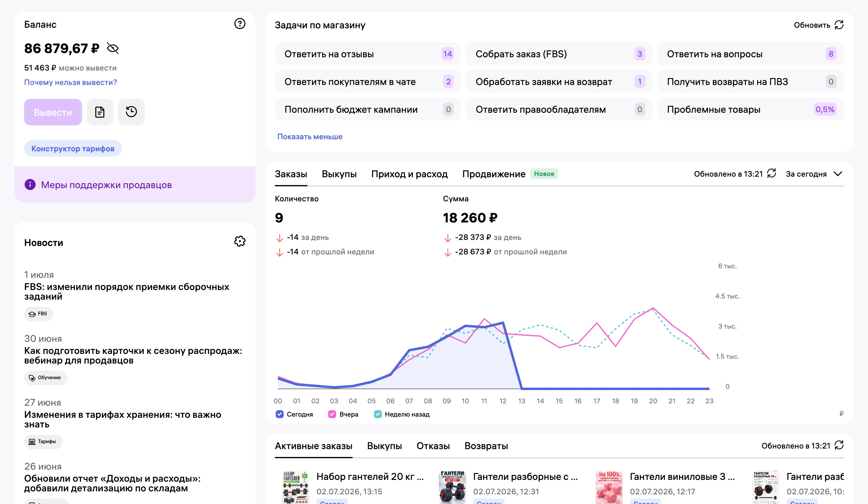Image resolution: width=868 pixels, height=504 pixels.
Task: Open the Ответить на вопросы task
Action: [750, 54]
